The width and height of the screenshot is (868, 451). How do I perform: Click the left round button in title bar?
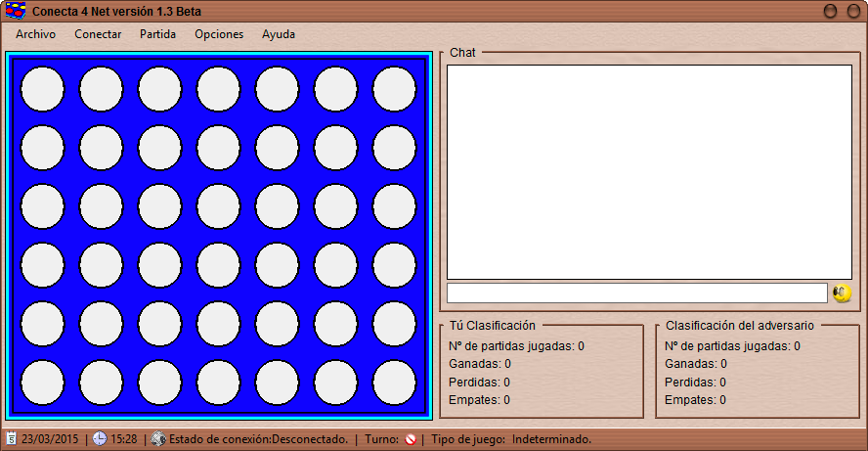point(830,11)
